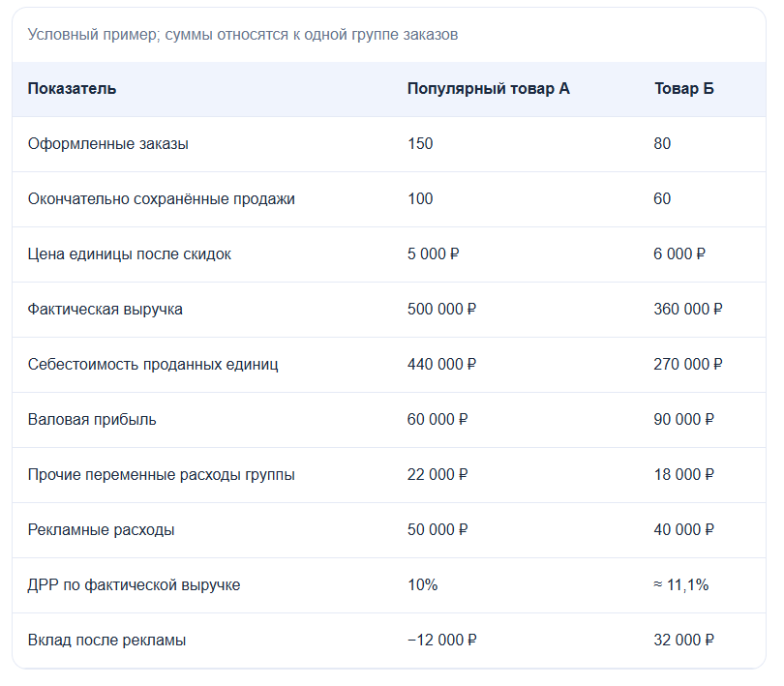Click value 100 in Окончательно сохранённые продажи row
The image size is (784, 686).
pos(420,199)
